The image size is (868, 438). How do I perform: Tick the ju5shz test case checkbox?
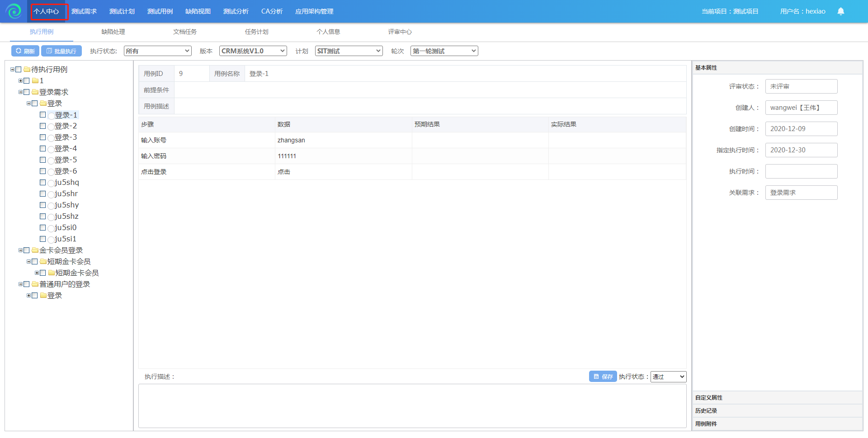pos(43,217)
